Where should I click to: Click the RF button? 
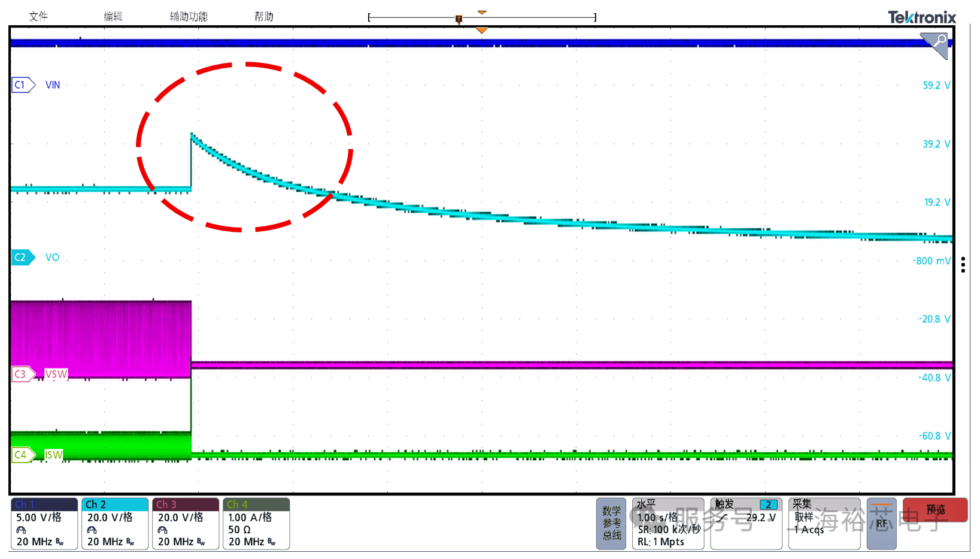[x=882, y=524]
